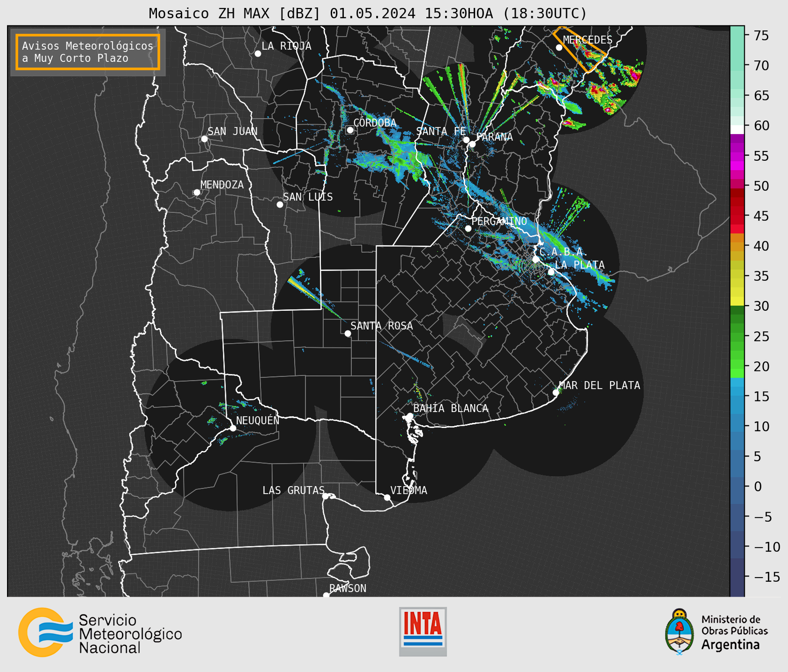Select the La Plata city marker dot
The image size is (788, 672).
tap(551, 272)
